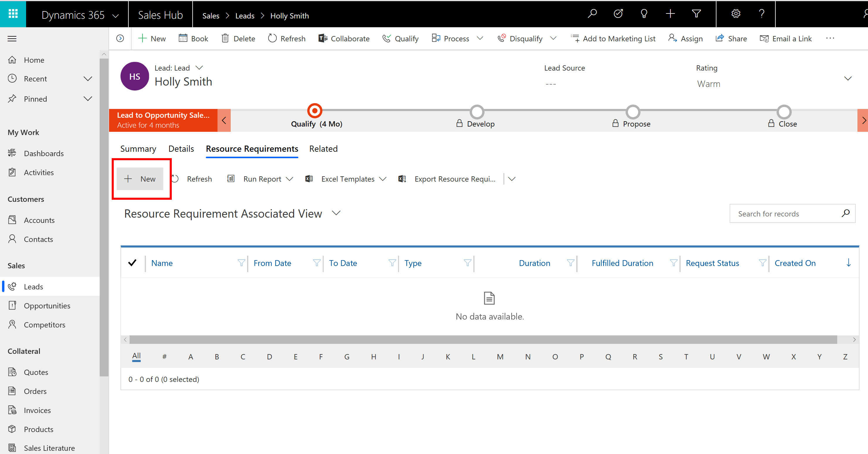Click the Export Resource Requi... button
The height and width of the screenshot is (454, 868).
pyautogui.click(x=447, y=179)
